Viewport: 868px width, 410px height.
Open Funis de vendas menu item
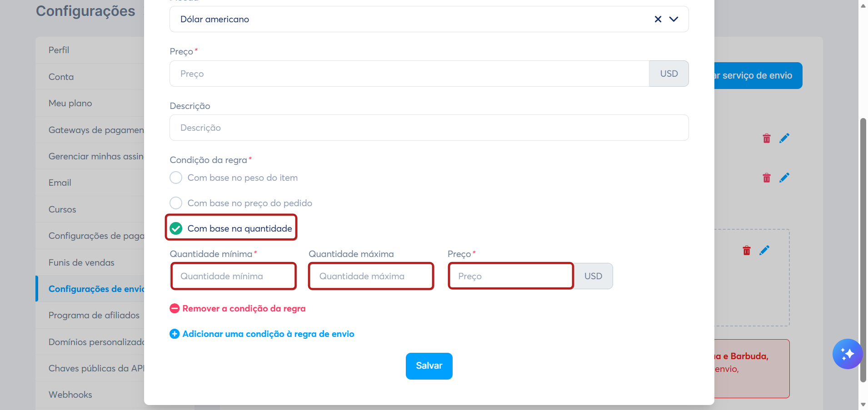81,262
